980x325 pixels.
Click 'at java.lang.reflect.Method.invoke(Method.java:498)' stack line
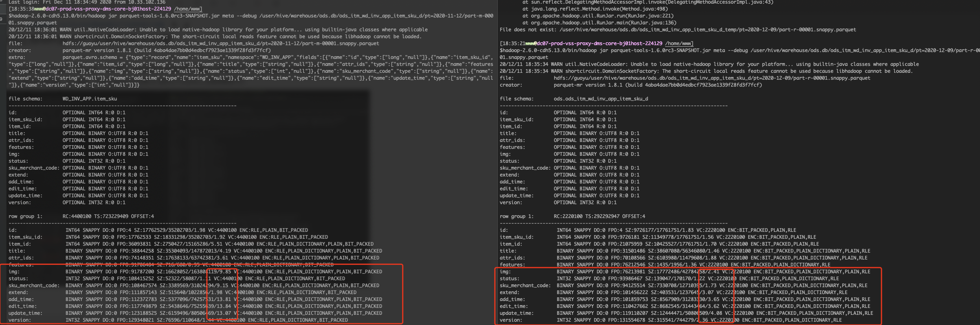(x=595, y=9)
